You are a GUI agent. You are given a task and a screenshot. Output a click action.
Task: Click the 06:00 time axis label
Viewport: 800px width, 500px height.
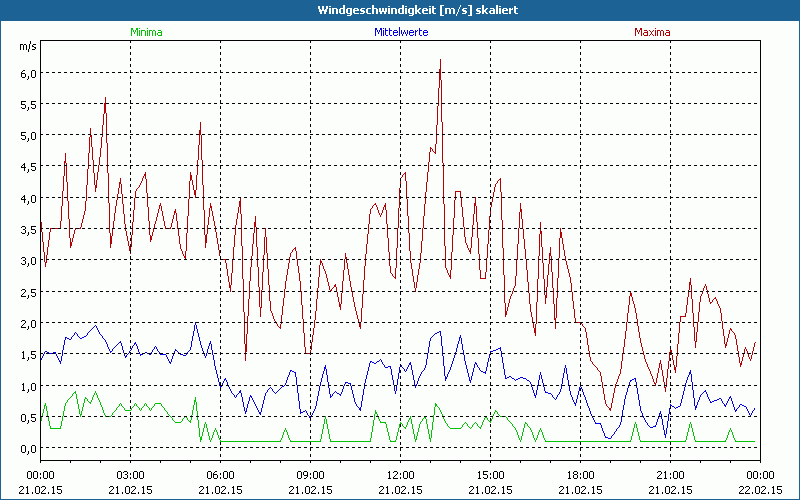pyautogui.click(x=220, y=474)
